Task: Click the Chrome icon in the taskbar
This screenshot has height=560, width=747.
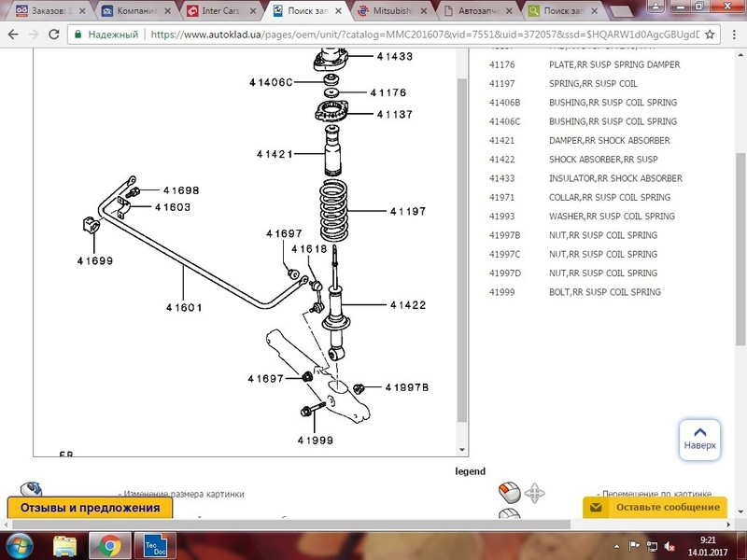Action: [108, 545]
